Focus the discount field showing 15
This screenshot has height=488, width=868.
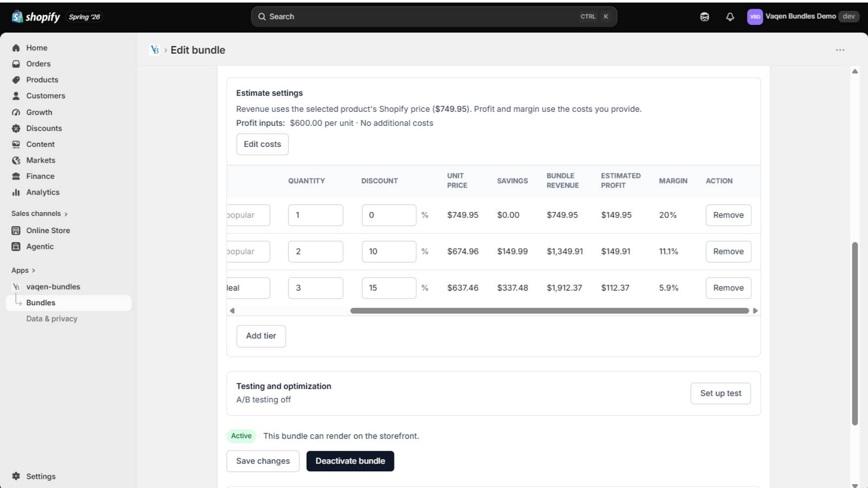pos(389,288)
